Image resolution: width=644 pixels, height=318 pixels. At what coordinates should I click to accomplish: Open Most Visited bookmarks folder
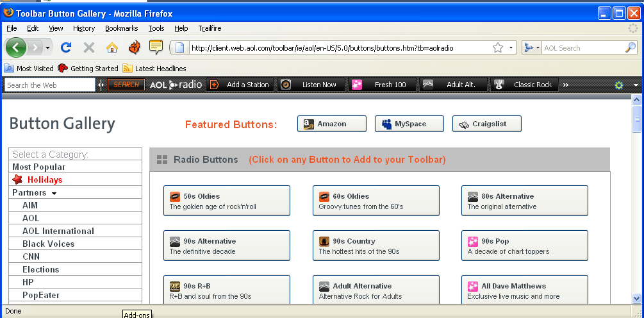click(29, 69)
